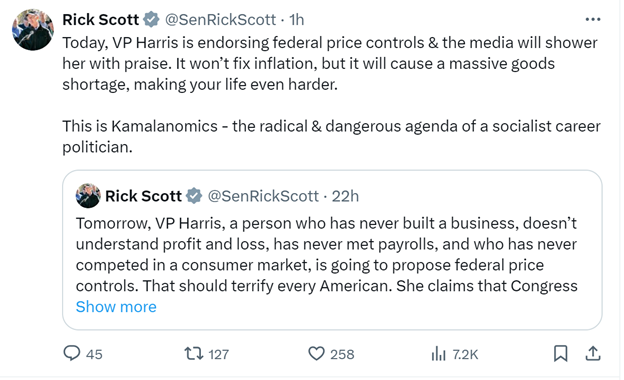Viewport: 624px width, 380px height.
Task: Click the 258 likes count
Action: tap(342, 354)
